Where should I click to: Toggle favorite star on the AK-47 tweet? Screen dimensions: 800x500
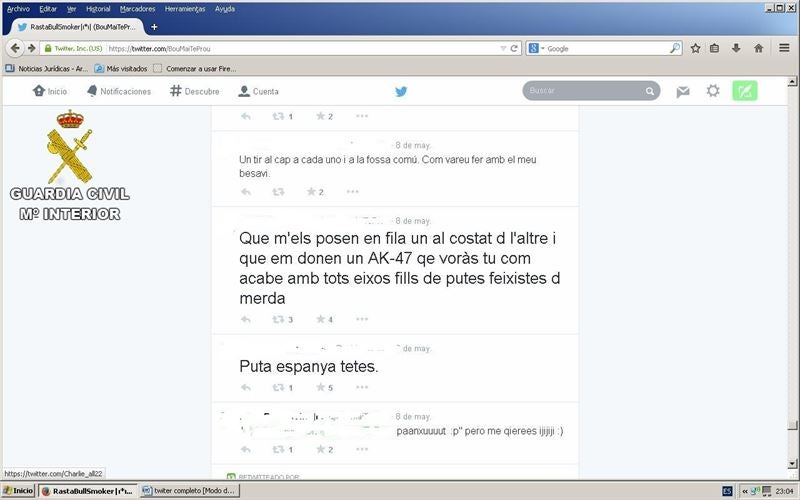320,319
